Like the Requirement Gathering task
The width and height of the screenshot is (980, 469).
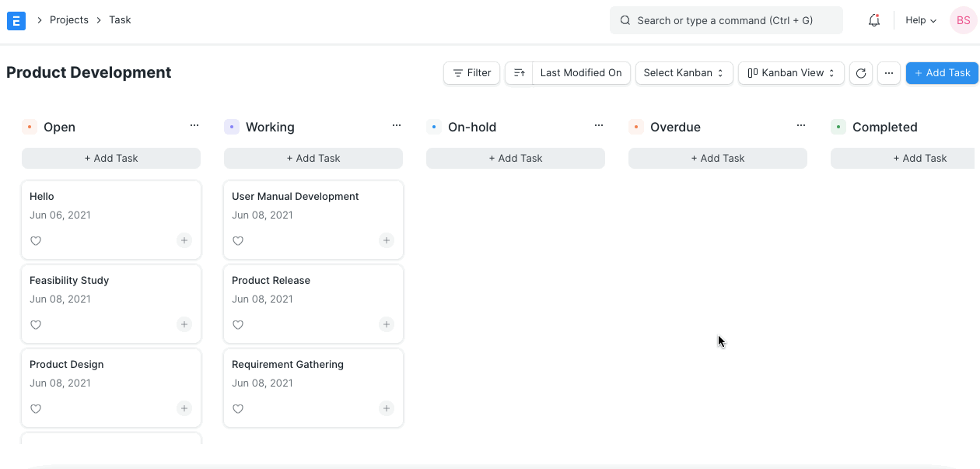(238, 408)
